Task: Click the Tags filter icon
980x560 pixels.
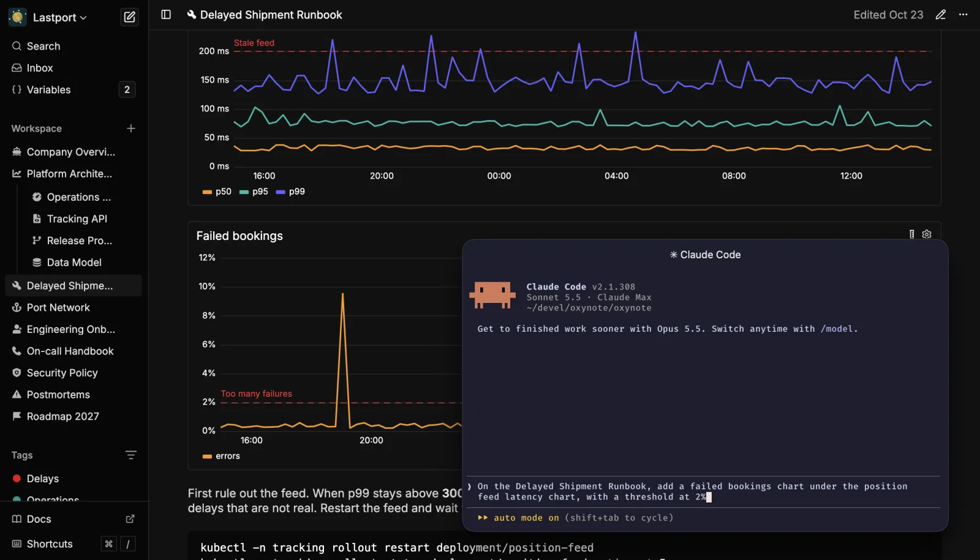Action: point(131,455)
